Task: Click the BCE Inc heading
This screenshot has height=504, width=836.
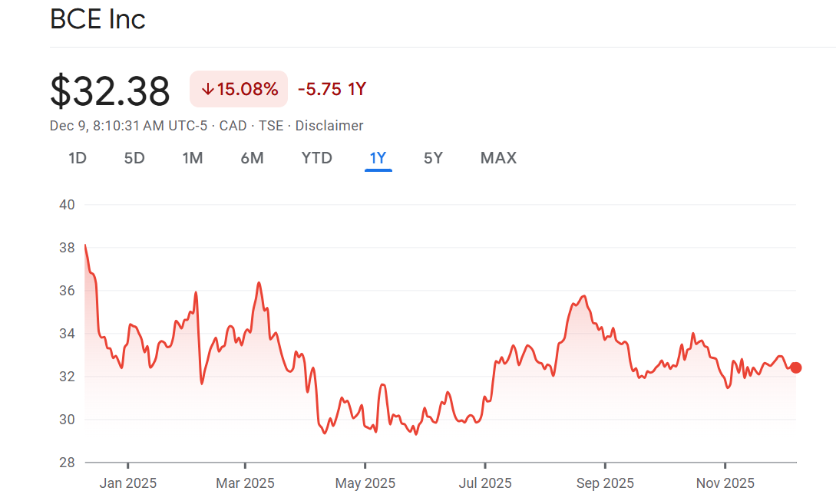Action: pyautogui.click(x=97, y=19)
